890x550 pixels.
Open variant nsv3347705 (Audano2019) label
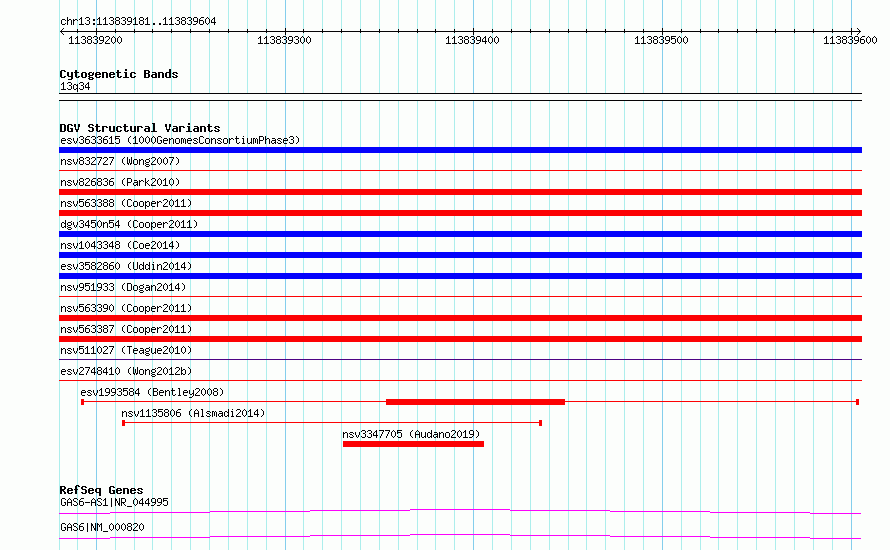[411, 434]
